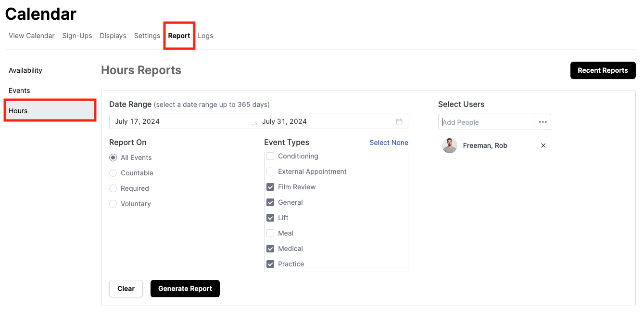Select the Countable radio option
The width and height of the screenshot is (644, 316).
coord(113,173)
